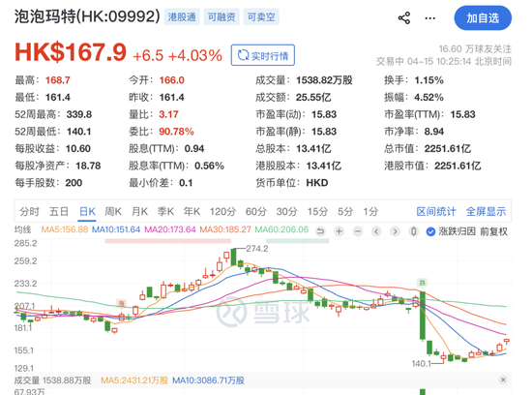Switch to the 周K chart tab

113,212
